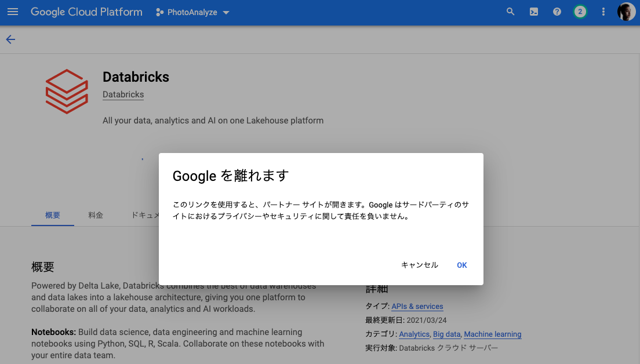View notifications badge showing 2
The image size is (640, 364).
[580, 12]
